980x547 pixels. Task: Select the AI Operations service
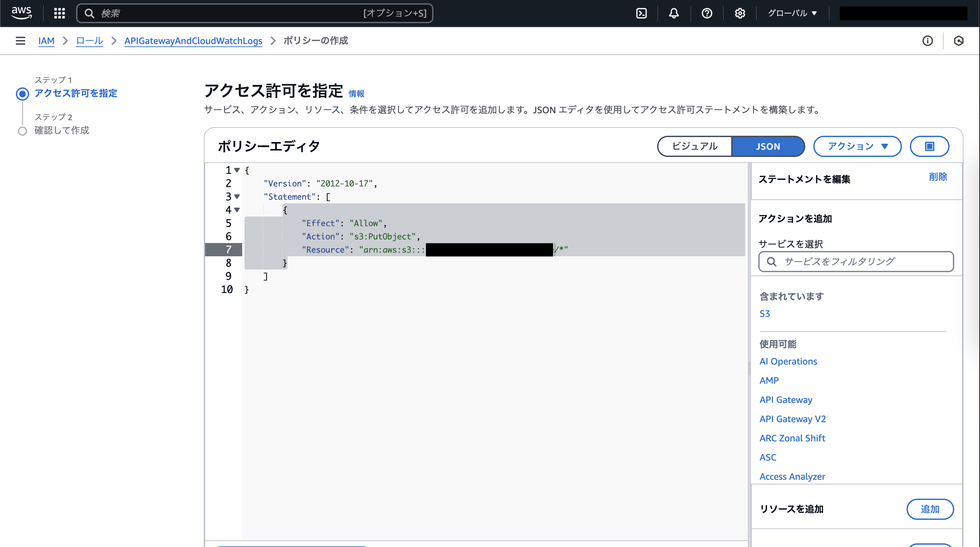pyautogui.click(x=788, y=361)
